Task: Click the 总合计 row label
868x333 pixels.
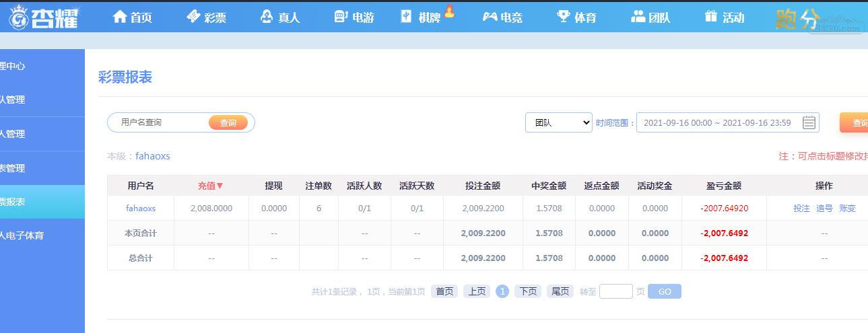Action: point(141,258)
